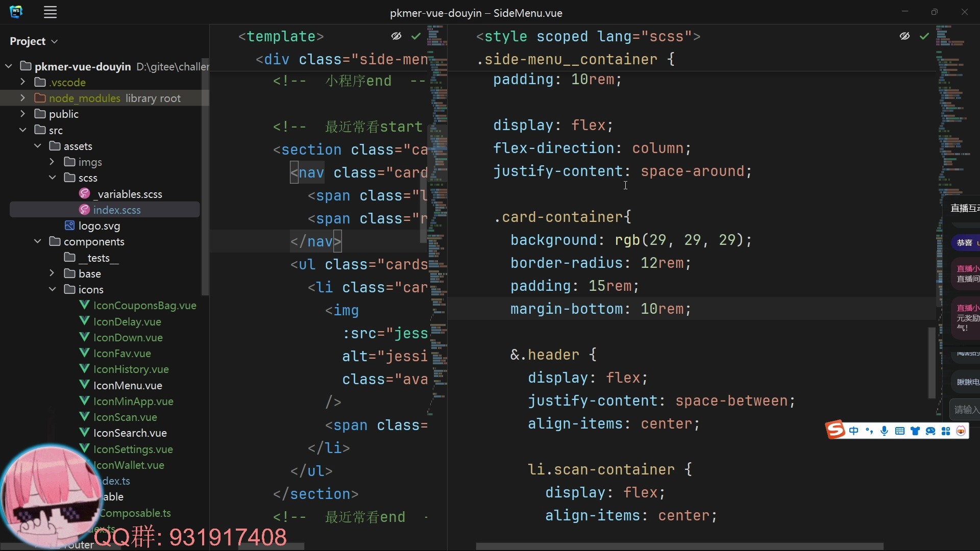Click the Sogou mascot face icon
Image resolution: width=980 pixels, height=551 pixels.
961,431
